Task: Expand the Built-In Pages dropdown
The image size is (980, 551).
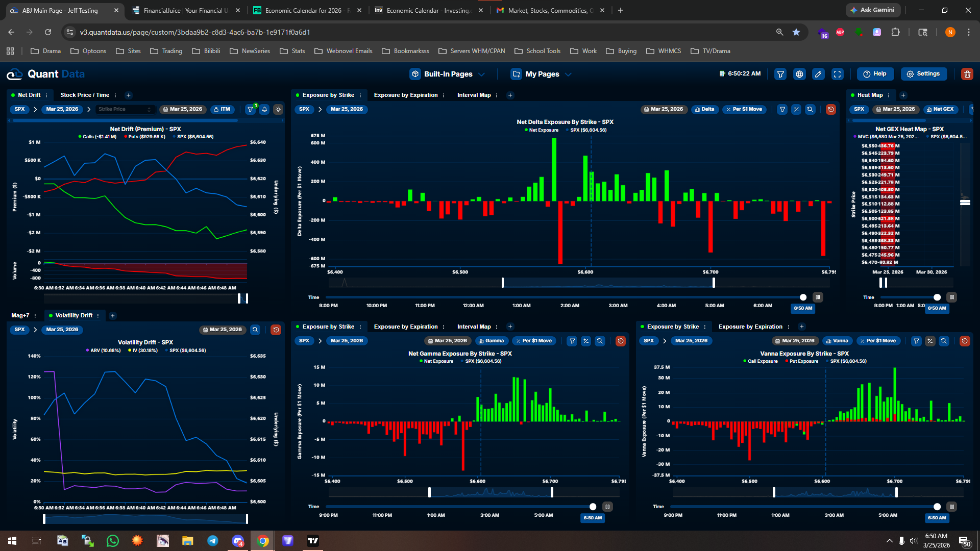Action: pyautogui.click(x=448, y=74)
